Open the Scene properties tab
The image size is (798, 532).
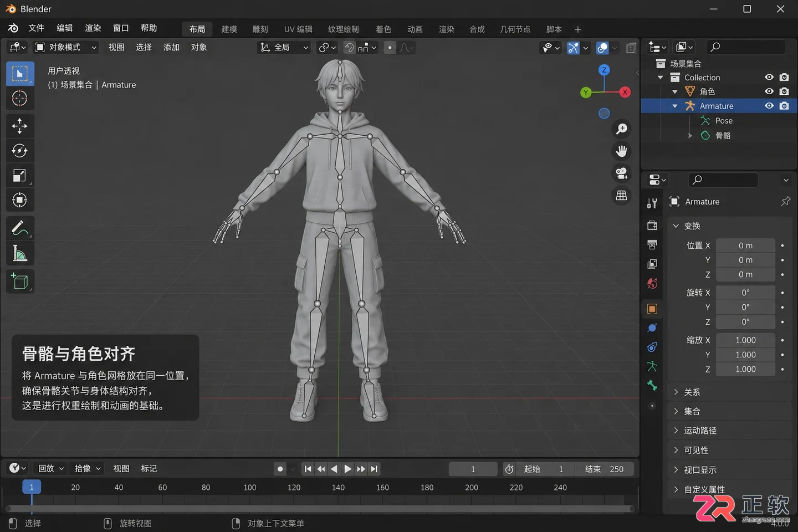click(652, 284)
